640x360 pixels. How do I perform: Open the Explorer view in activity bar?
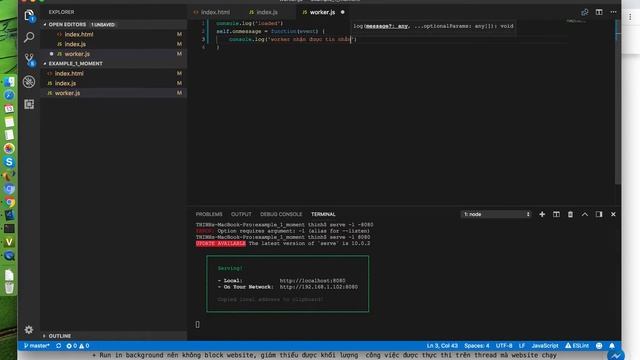[29, 16]
